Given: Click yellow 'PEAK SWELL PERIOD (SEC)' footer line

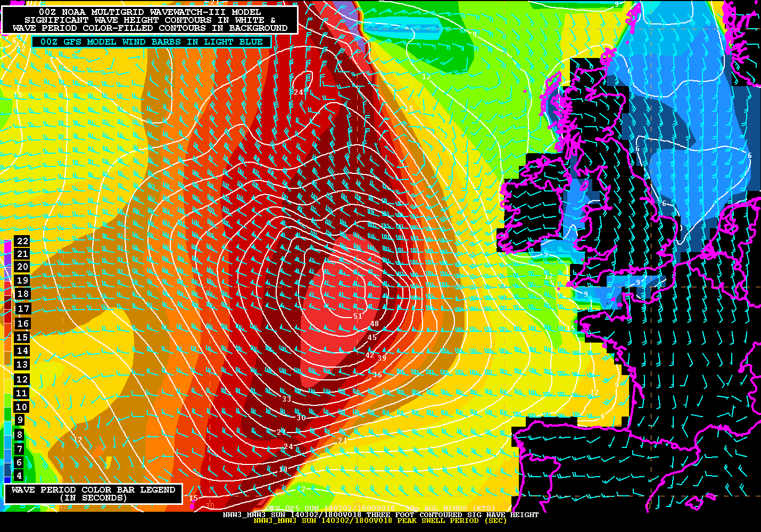Looking at the screenshot, I should coord(452,520).
